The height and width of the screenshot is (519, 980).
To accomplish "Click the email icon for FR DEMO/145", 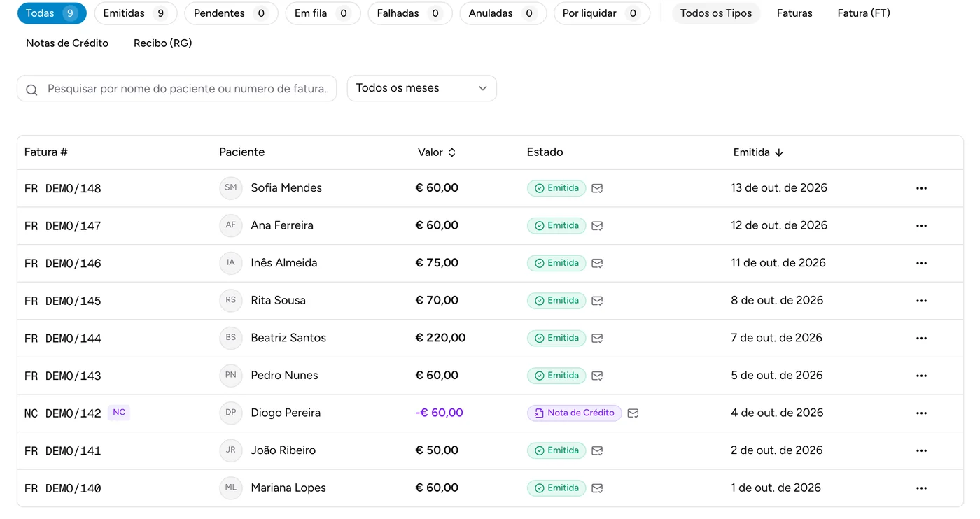I will pyautogui.click(x=597, y=301).
